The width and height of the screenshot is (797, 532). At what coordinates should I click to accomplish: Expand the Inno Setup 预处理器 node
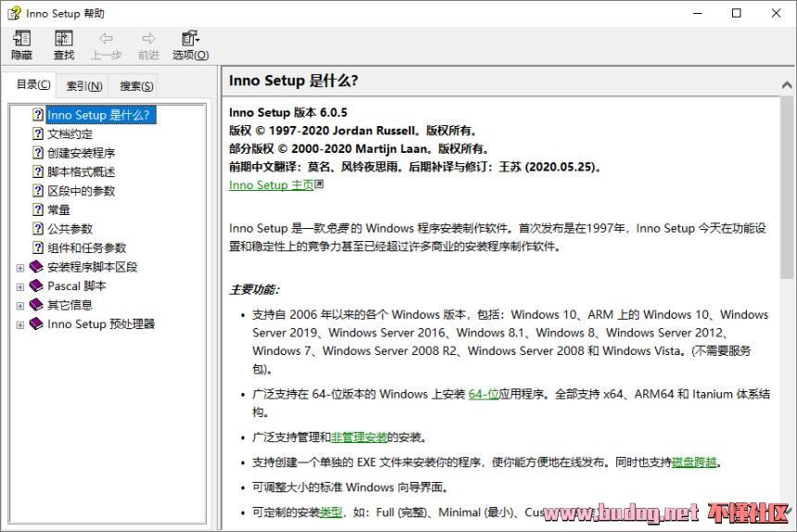click(x=20, y=324)
